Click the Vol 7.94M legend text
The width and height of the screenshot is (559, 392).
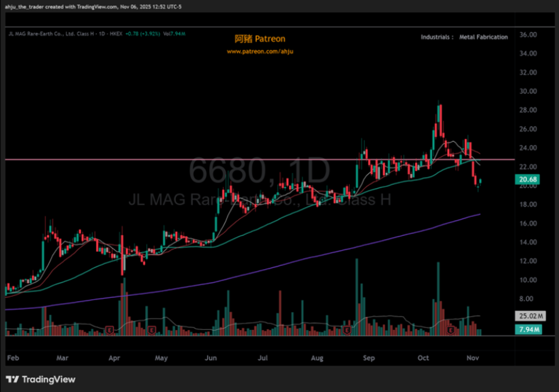[174, 34]
